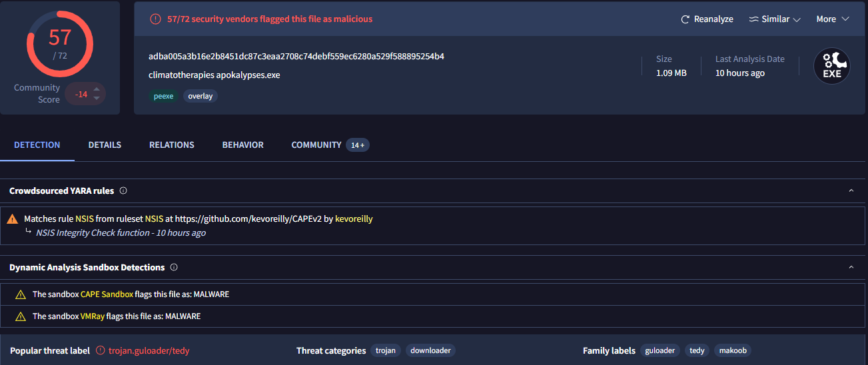The height and width of the screenshot is (365, 868).
Task: Click the orange warning icon on NSIS rule
Action: tap(12, 218)
